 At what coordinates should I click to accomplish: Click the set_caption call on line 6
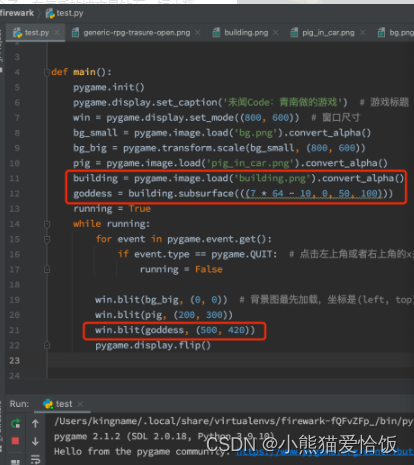click(210, 102)
